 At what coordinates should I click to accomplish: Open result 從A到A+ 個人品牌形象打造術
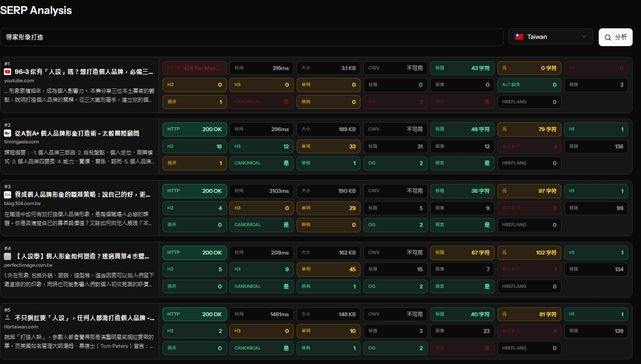[x=77, y=133]
